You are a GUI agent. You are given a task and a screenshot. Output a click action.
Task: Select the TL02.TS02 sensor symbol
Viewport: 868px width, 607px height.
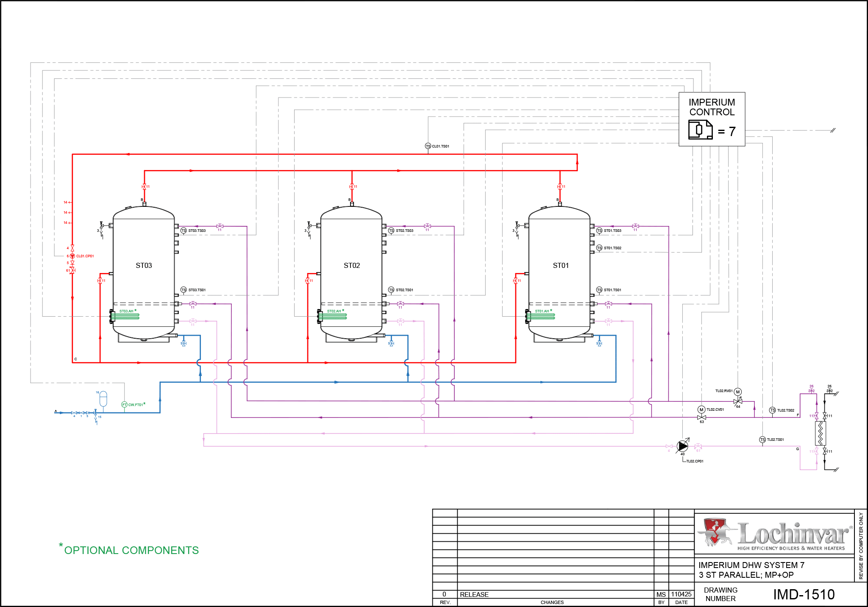tap(773, 410)
